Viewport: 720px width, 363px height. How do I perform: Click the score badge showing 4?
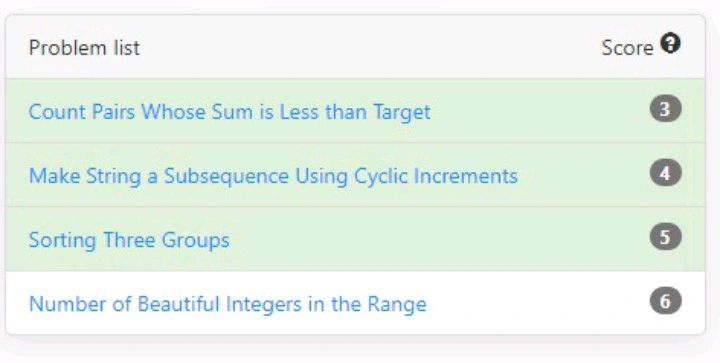pos(665,173)
